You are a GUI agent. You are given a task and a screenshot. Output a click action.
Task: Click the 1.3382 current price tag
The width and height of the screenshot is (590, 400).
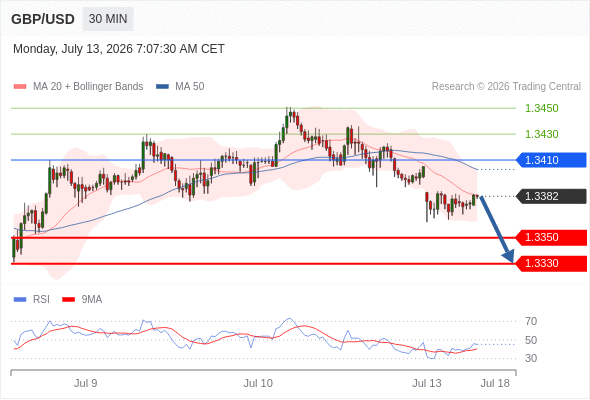click(x=551, y=196)
